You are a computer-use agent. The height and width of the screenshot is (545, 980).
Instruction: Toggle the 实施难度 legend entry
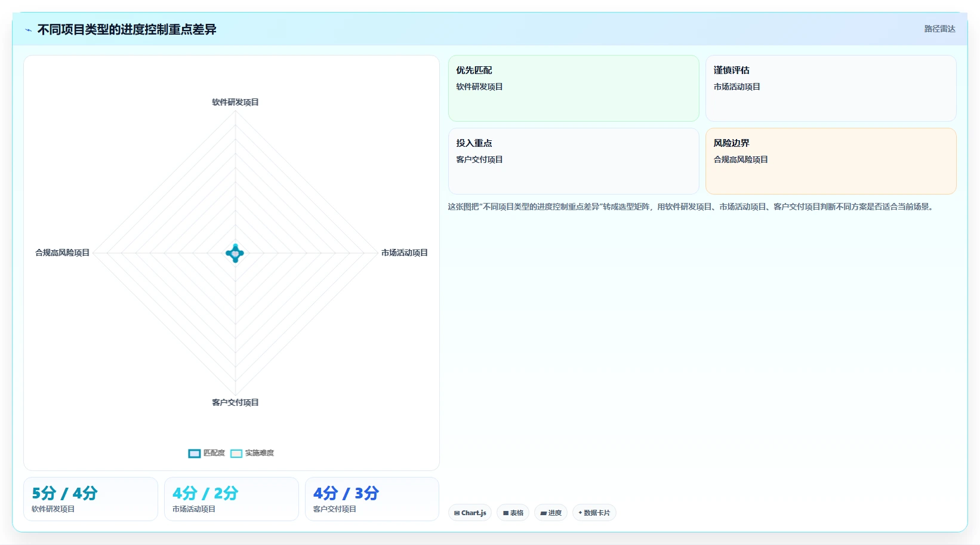tap(252, 453)
